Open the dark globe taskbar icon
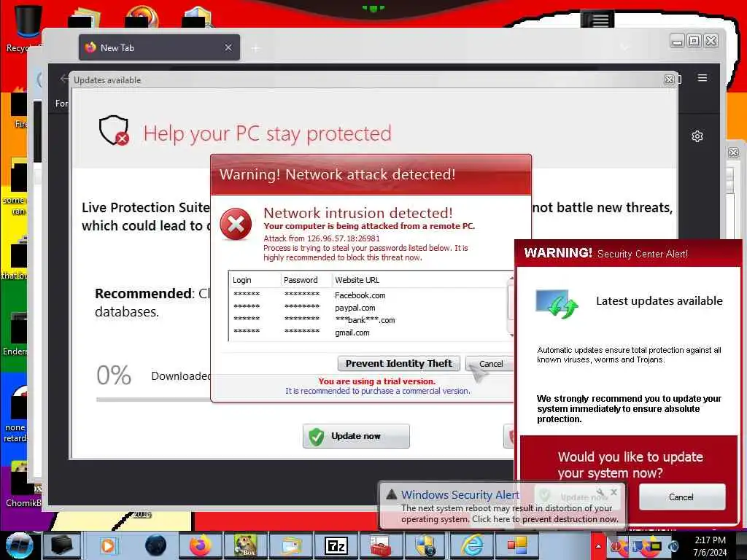The width and height of the screenshot is (747, 560). [155, 545]
